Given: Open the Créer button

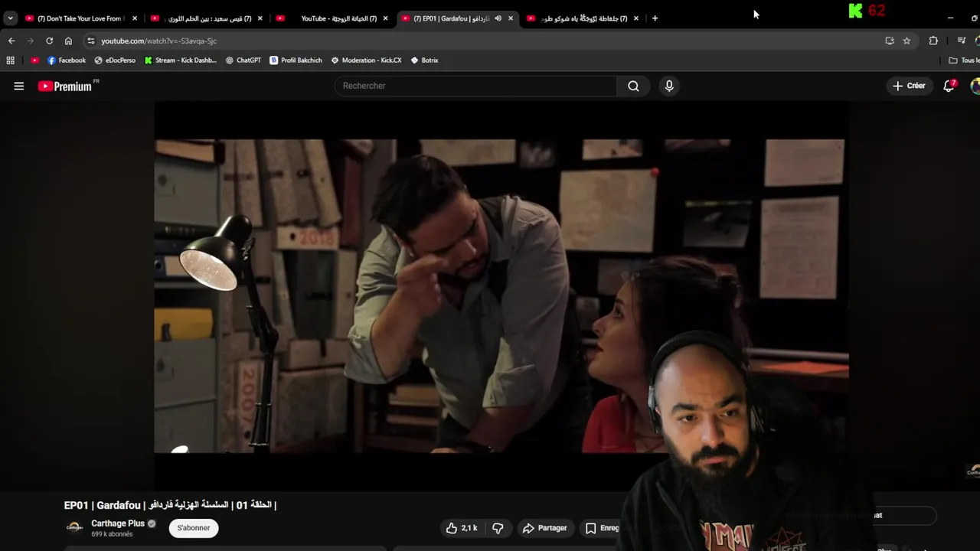Looking at the screenshot, I should [909, 86].
